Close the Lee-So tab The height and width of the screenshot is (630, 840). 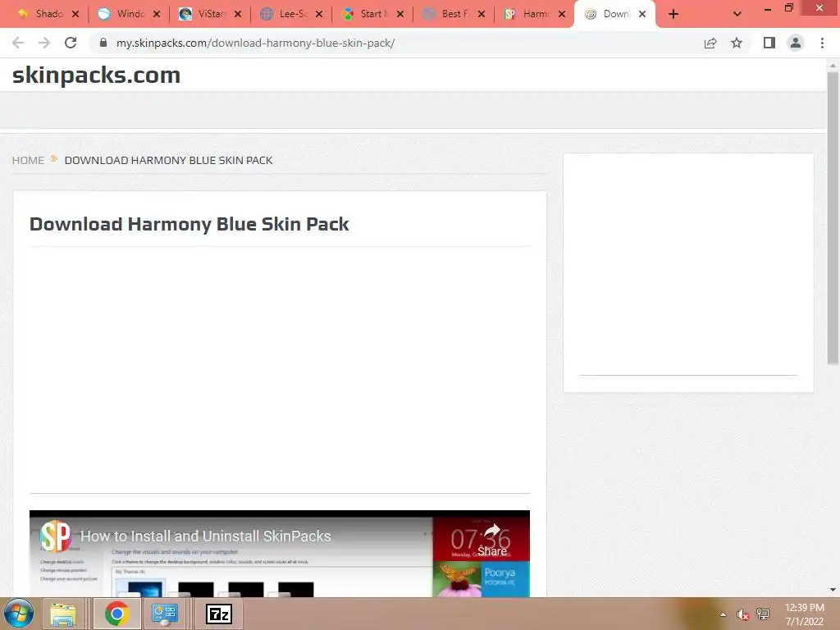319,14
